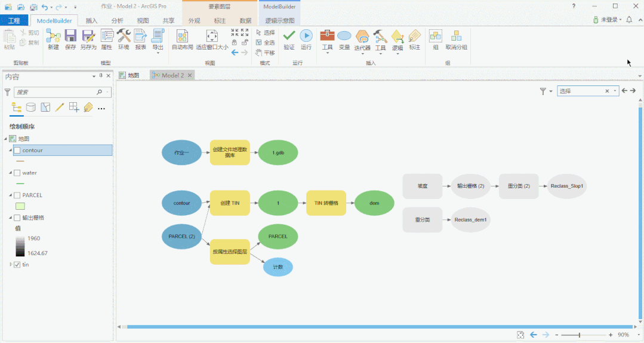
Task: Click the 验证 validate checkmark icon
Action: pos(289,36)
